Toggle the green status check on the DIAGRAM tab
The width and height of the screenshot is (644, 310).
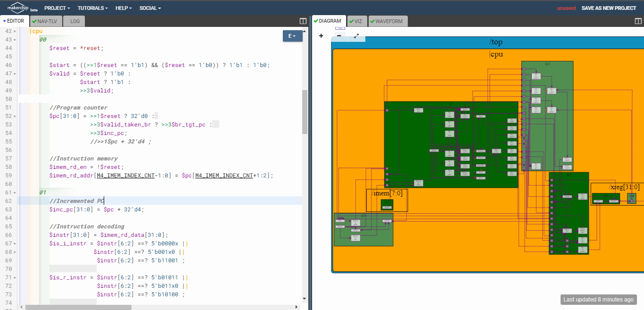(315, 21)
